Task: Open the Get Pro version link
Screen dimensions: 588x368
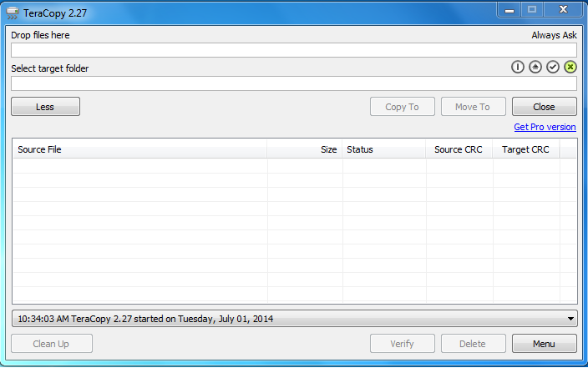Action: pos(545,127)
